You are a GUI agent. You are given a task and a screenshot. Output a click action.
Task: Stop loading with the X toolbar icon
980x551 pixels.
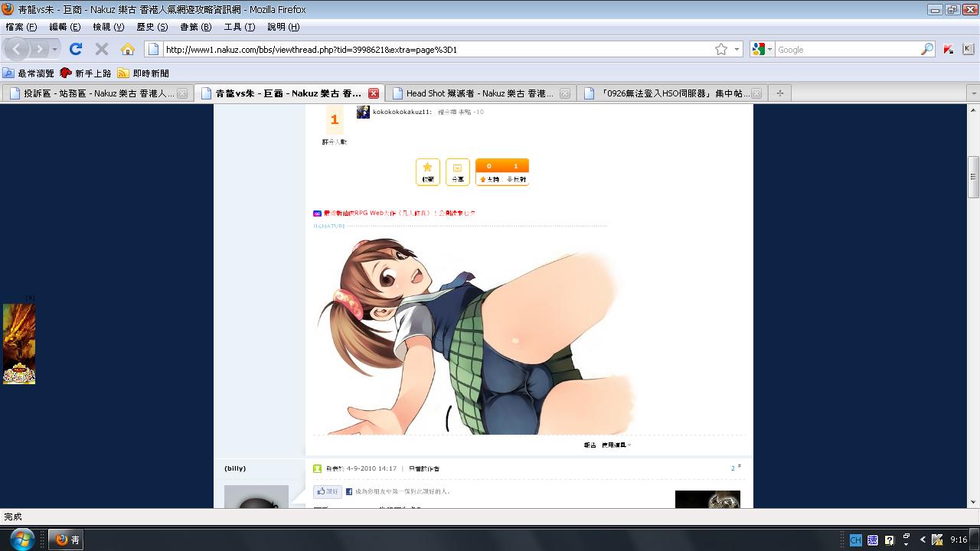pyautogui.click(x=101, y=49)
